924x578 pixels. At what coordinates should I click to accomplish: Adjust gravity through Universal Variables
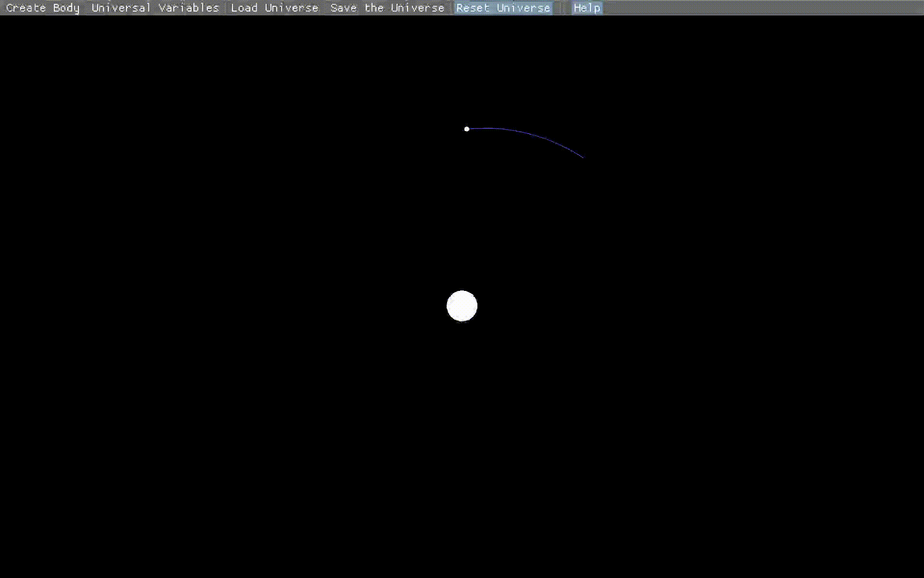pyautogui.click(x=155, y=8)
